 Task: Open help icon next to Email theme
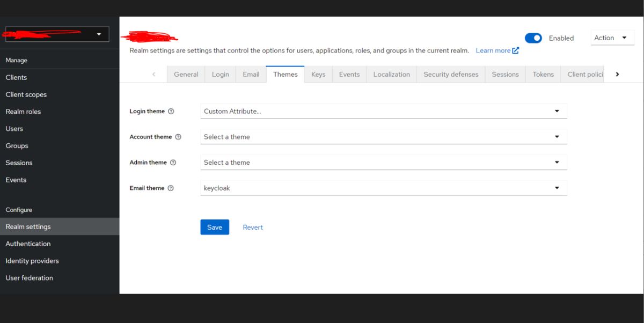pyautogui.click(x=171, y=188)
